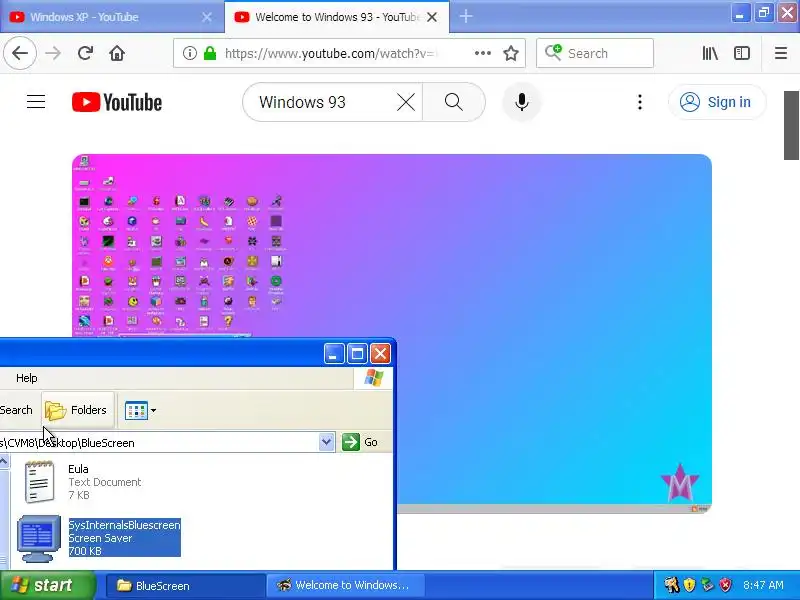The width and height of the screenshot is (800, 600).
Task: Click the Windows 93 video player
Action: [392, 334]
